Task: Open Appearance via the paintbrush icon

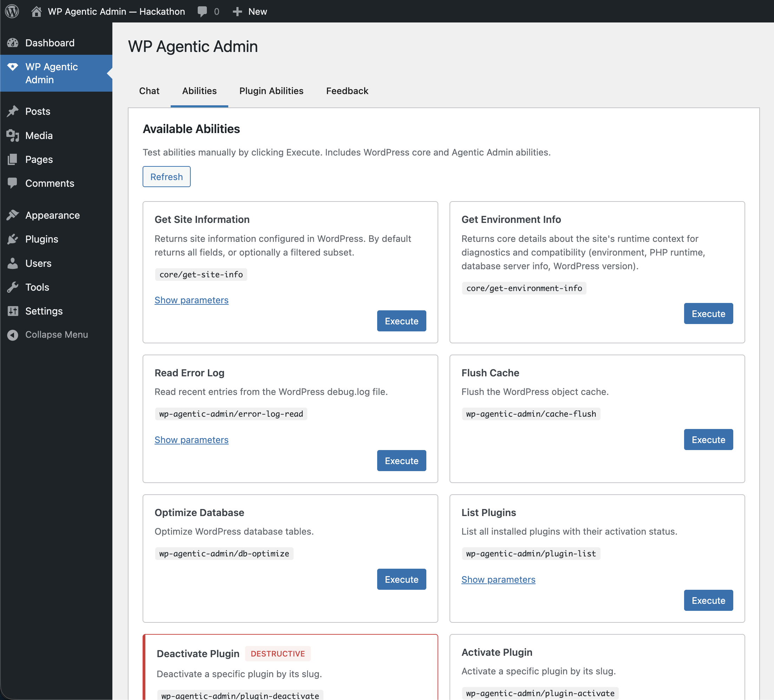Action: [x=13, y=215]
